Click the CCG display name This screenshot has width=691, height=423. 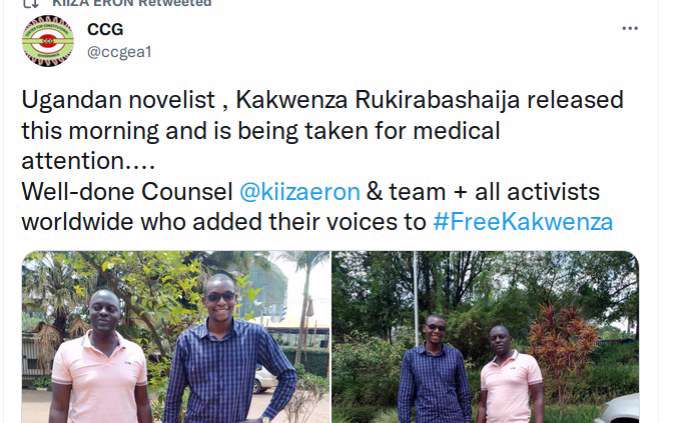pos(105,30)
